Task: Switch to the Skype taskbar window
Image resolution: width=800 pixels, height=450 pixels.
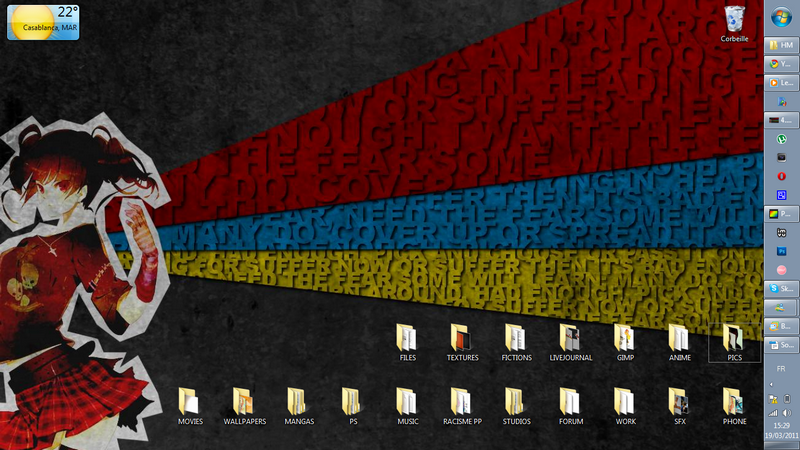Action: (x=781, y=289)
